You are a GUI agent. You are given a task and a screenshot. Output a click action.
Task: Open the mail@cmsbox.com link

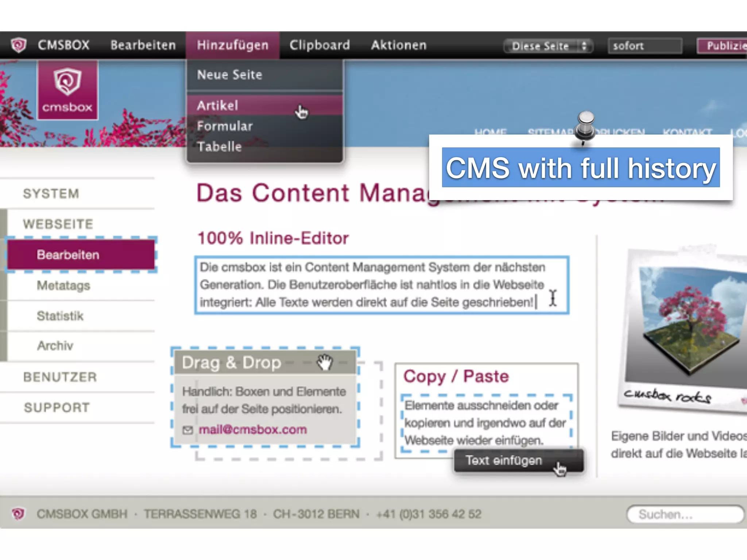click(252, 429)
